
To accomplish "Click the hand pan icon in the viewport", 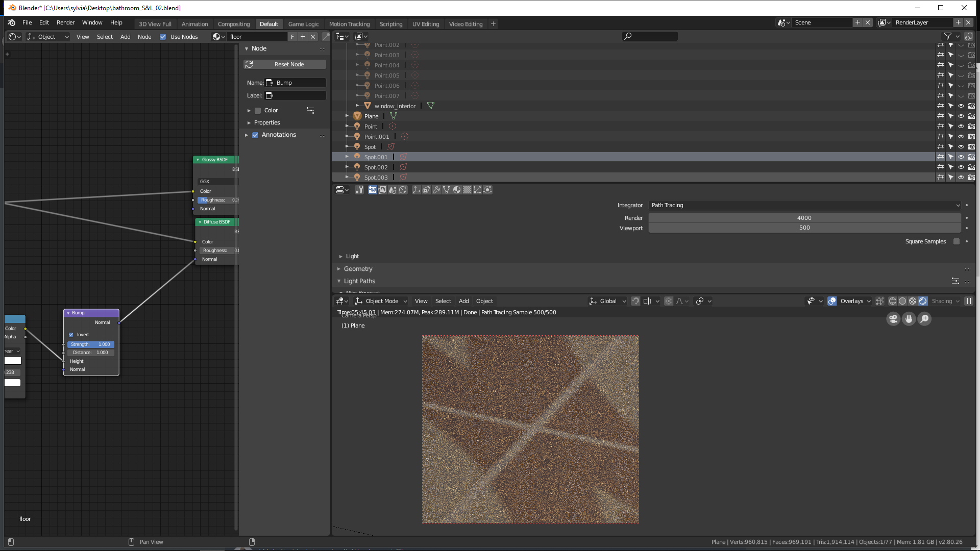I will click(x=909, y=319).
